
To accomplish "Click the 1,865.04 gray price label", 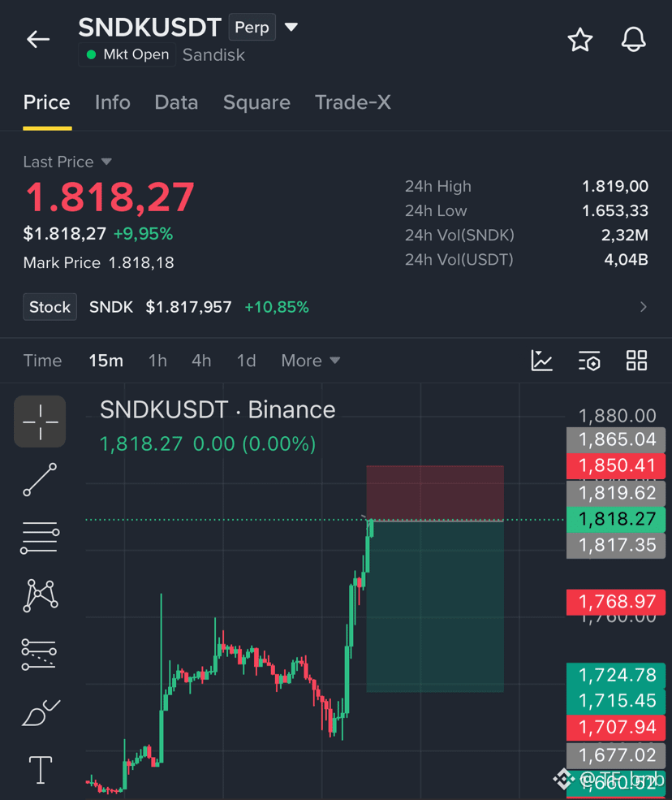I will (x=616, y=439).
